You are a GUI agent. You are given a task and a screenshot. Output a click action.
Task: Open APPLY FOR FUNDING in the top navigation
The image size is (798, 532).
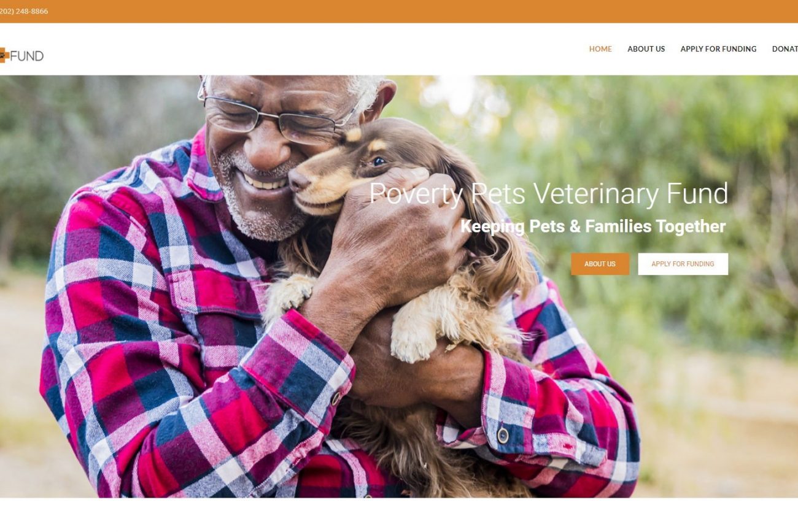(x=718, y=49)
